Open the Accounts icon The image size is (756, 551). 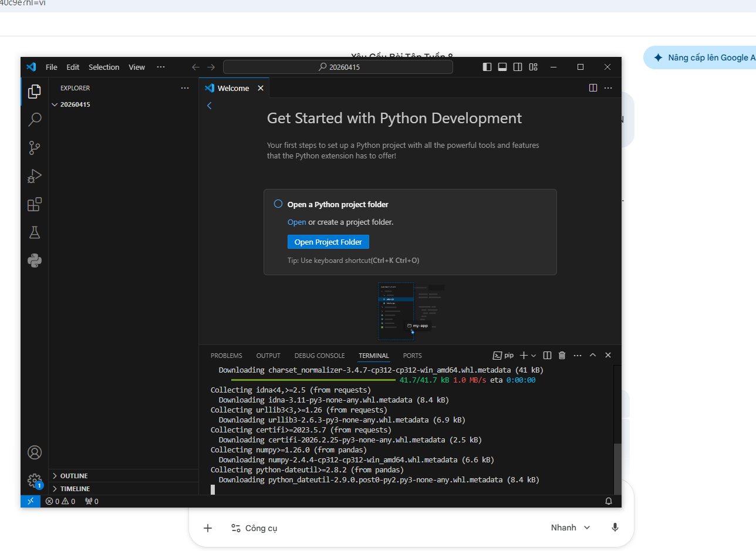click(x=35, y=452)
